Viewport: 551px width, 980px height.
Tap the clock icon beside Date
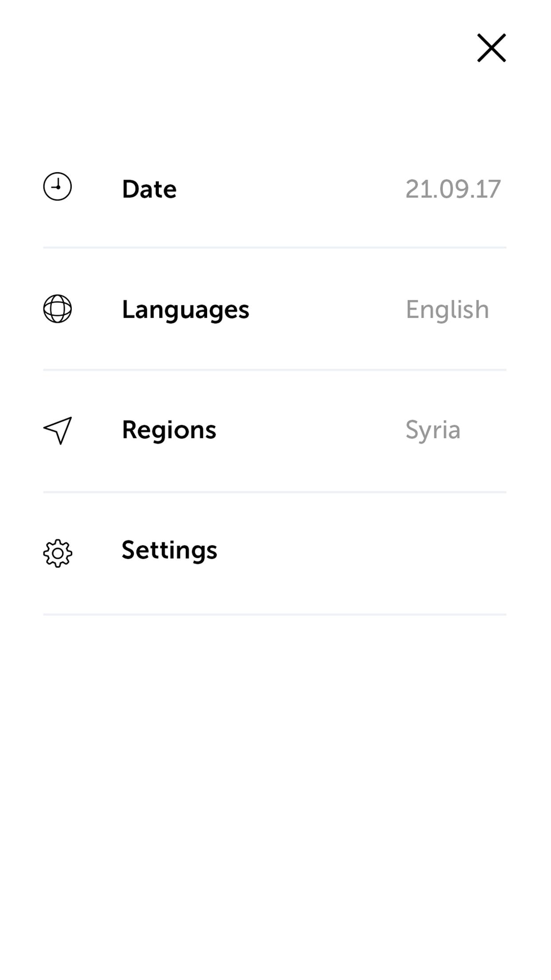(x=57, y=186)
